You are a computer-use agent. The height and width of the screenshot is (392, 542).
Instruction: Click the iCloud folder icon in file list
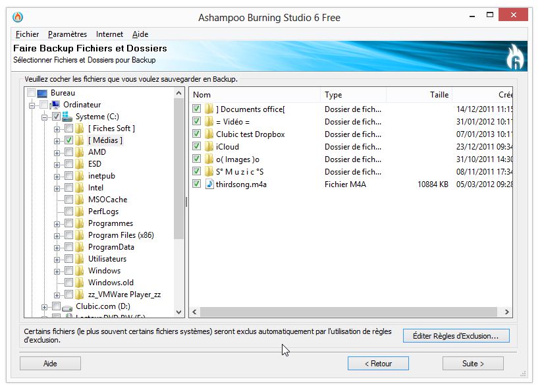point(209,146)
